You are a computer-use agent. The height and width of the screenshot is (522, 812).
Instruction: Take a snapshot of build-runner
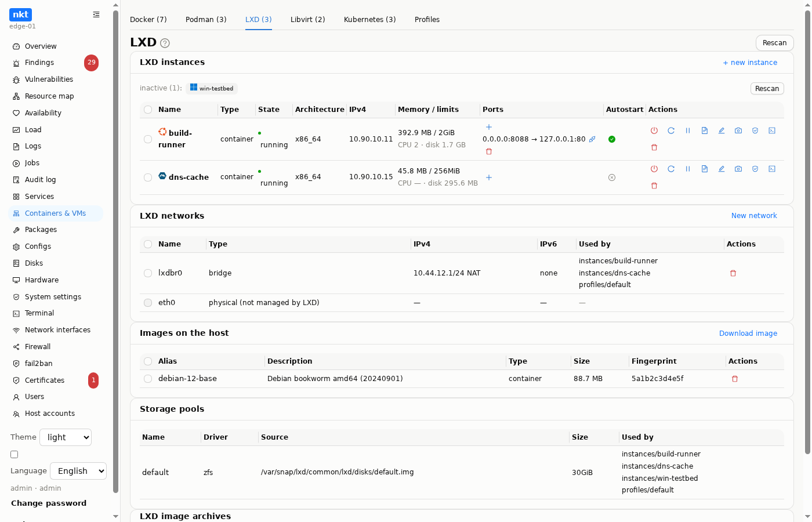[x=738, y=130]
